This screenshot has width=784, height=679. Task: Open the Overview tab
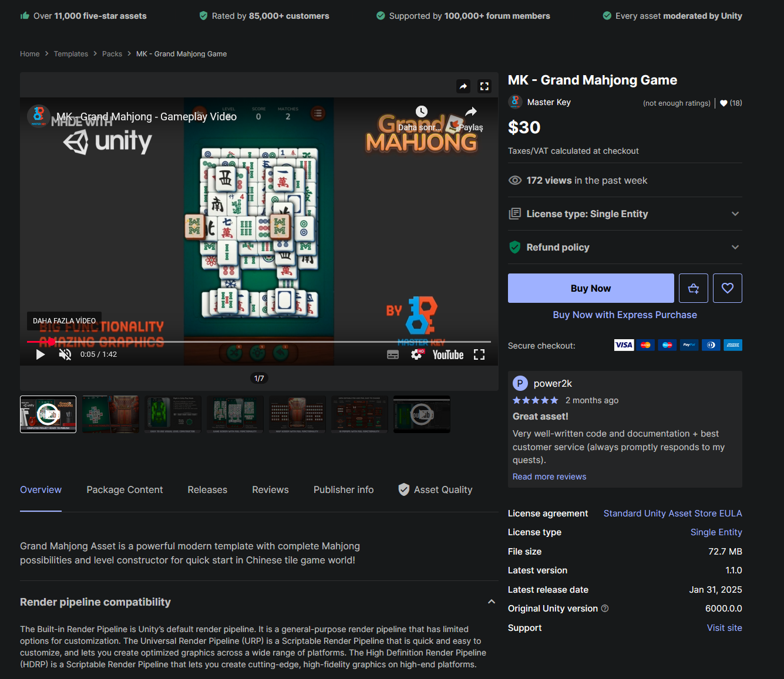[x=41, y=490]
